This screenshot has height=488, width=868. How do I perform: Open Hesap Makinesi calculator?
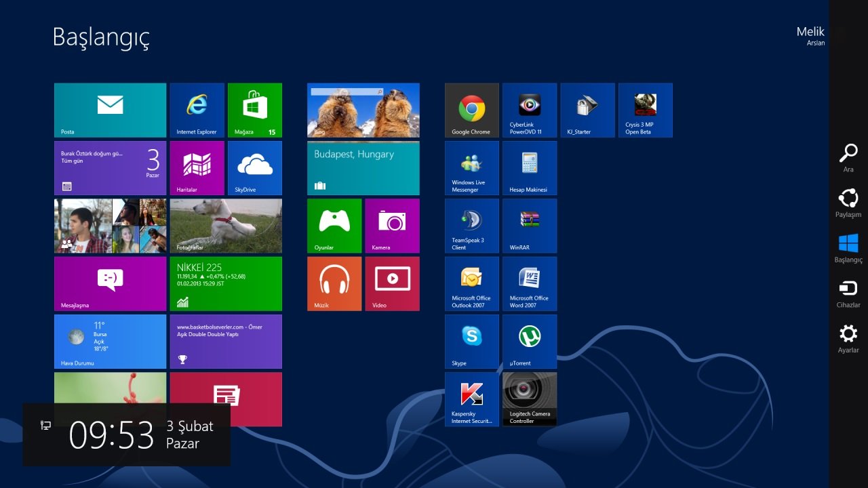coord(530,168)
